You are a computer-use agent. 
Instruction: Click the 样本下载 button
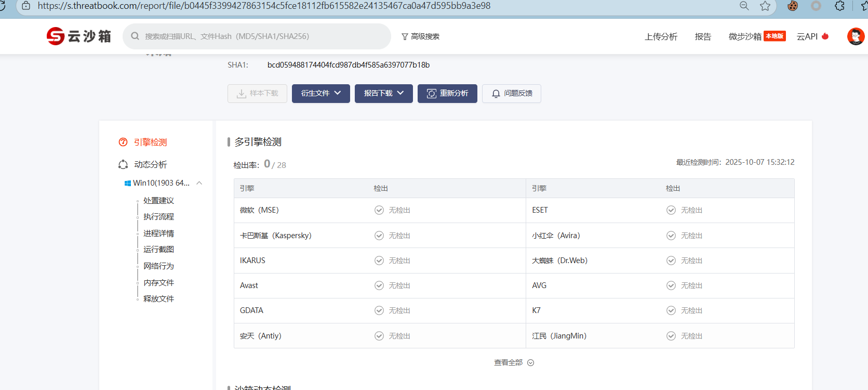[257, 94]
